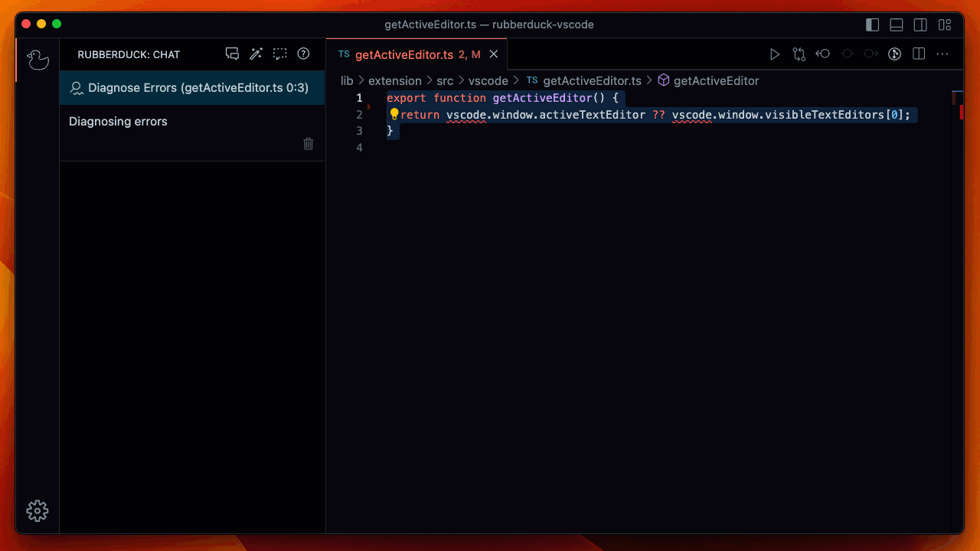Open the Rubberduck help question mark icon
Viewport: 980px width, 551px height.
303,54
